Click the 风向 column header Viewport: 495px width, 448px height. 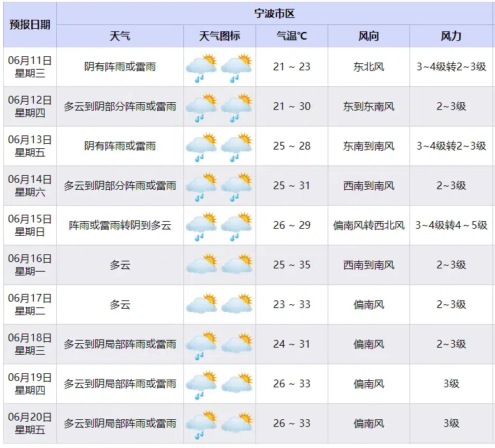click(x=369, y=36)
